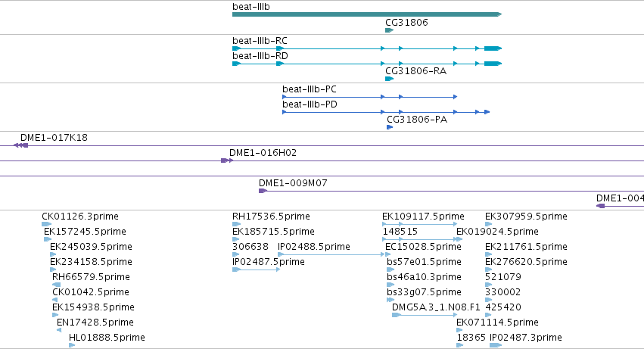Click the bs33g07.5prime EST label
Screen dimensions: 644x349
tap(424, 292)
